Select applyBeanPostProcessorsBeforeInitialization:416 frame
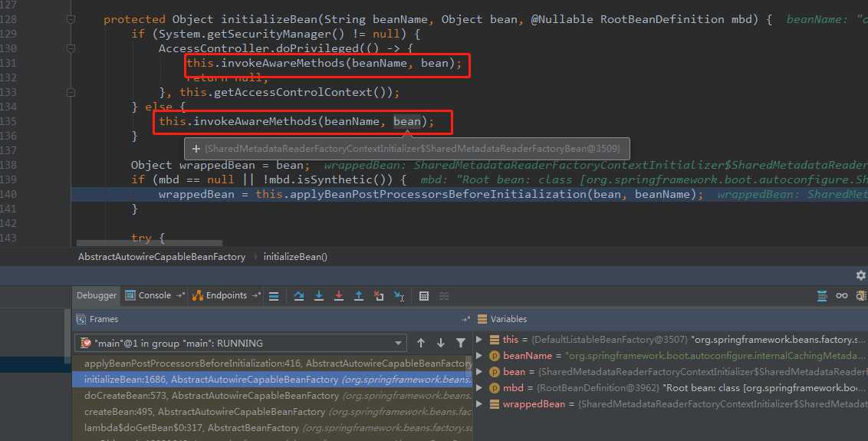Screen dimensions: 868x441 point(271,364)
